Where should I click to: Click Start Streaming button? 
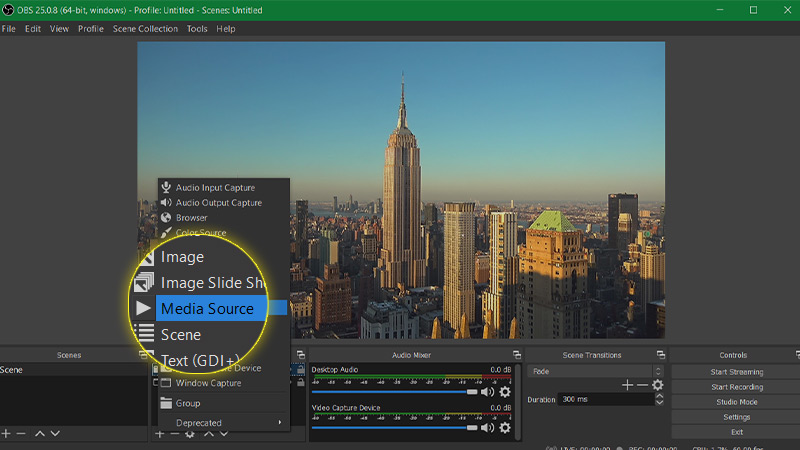pos(737,372)
